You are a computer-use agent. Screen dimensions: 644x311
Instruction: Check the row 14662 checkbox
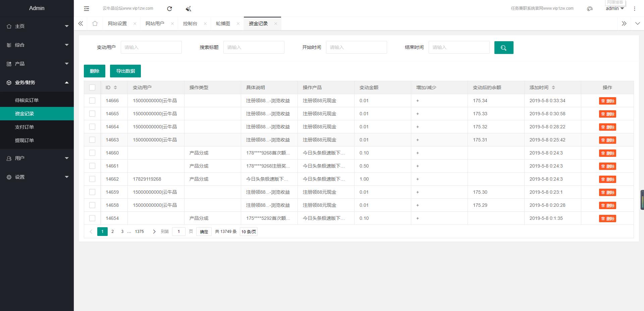(x=92, y=179)
